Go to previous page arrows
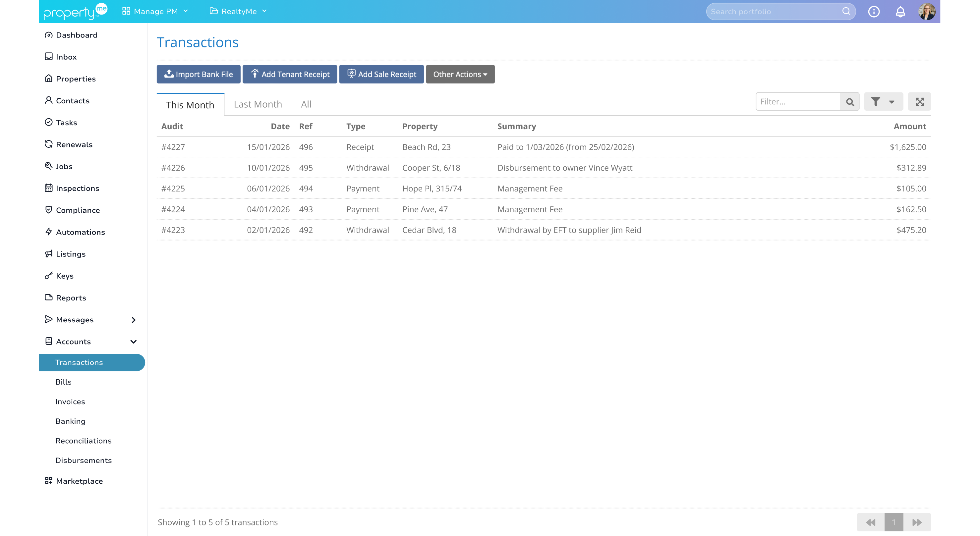 click(x=870, y=522)
